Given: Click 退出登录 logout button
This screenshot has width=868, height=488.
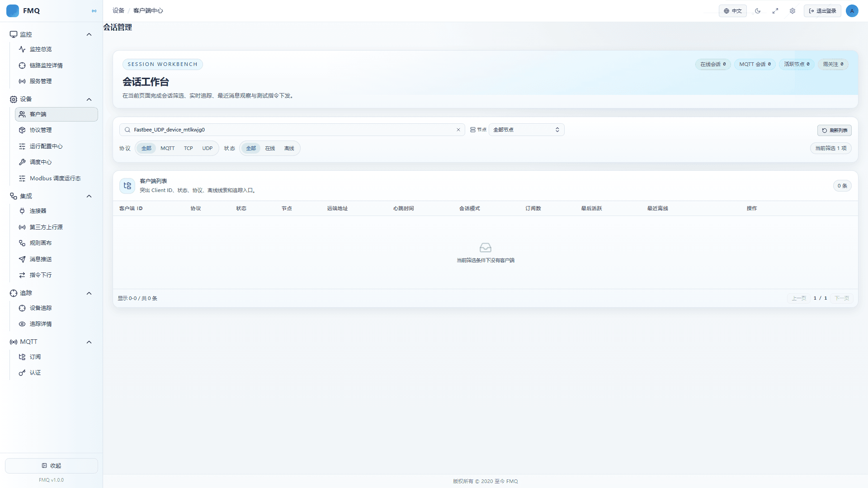Looking at the screenshot, I should (x=822, y=11).
